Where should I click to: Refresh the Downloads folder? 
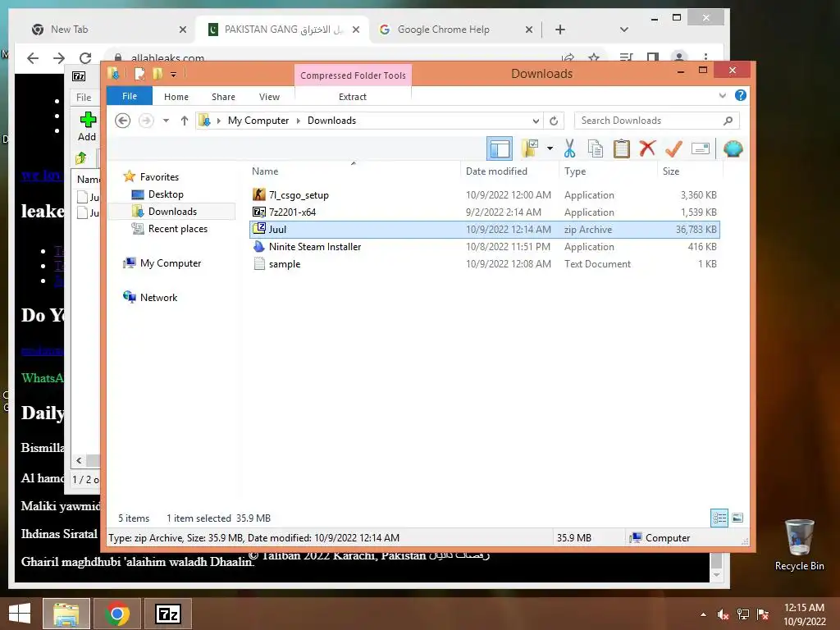click(x=554, y=121)
